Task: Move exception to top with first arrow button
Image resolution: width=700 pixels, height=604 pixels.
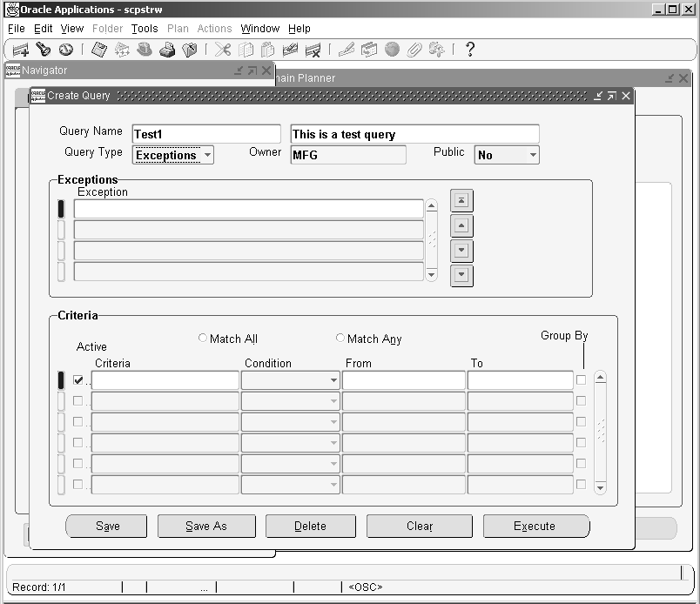Action: [x=461, y=200]
